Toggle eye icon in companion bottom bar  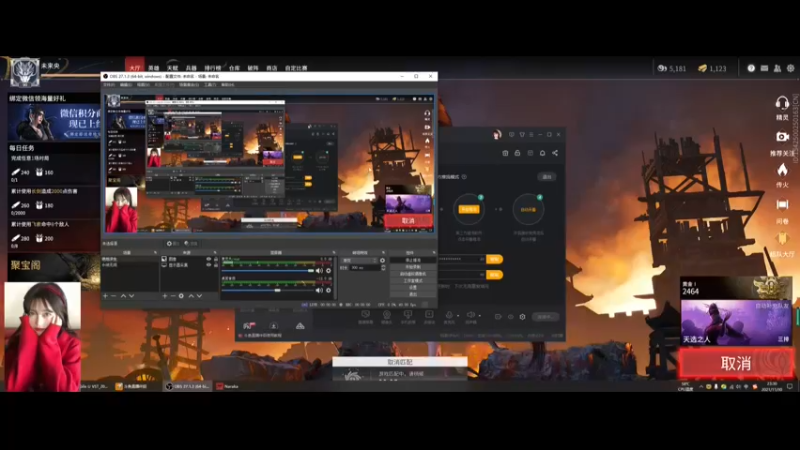[510, 317]
